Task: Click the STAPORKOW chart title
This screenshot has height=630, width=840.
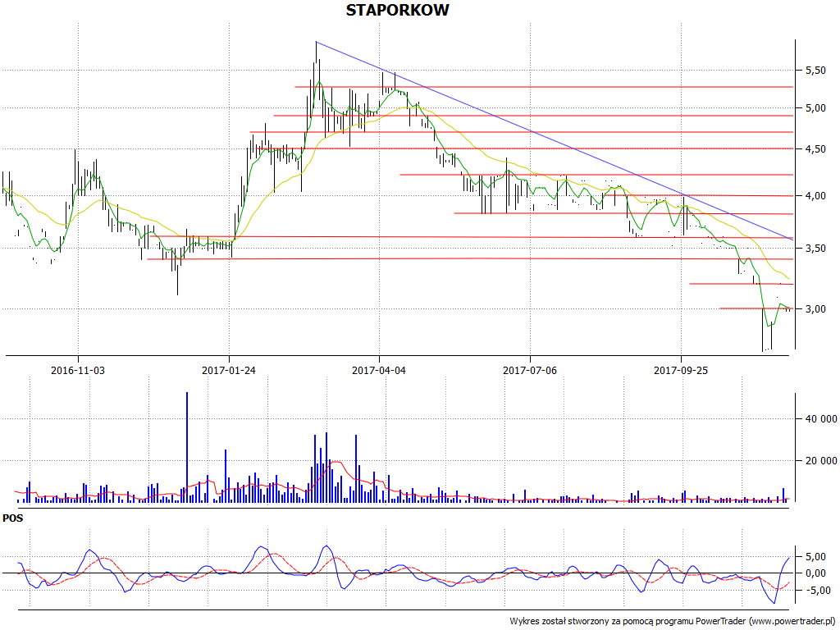Action: tap(397, 10)
